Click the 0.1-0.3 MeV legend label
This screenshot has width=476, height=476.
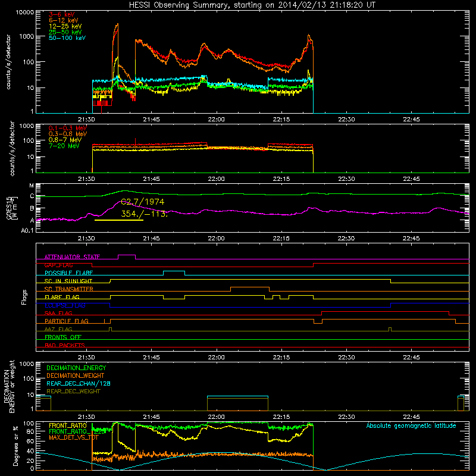click(68, 128)
